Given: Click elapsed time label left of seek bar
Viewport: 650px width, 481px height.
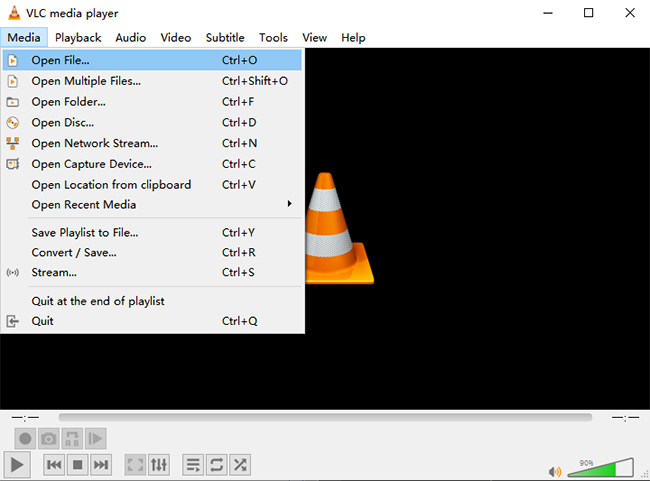Looking at the screenshot, I should pyautogui.click(x=25, y=418).
